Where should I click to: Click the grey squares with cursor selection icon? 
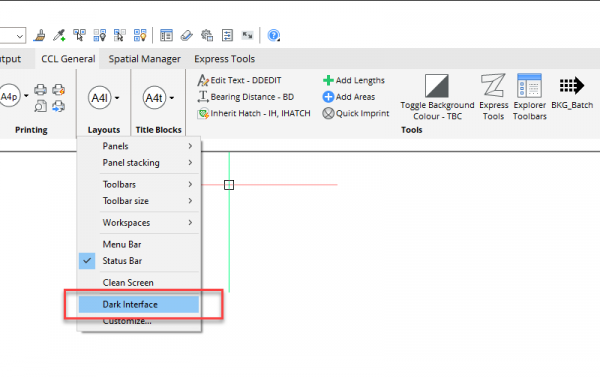click(80, 36)
